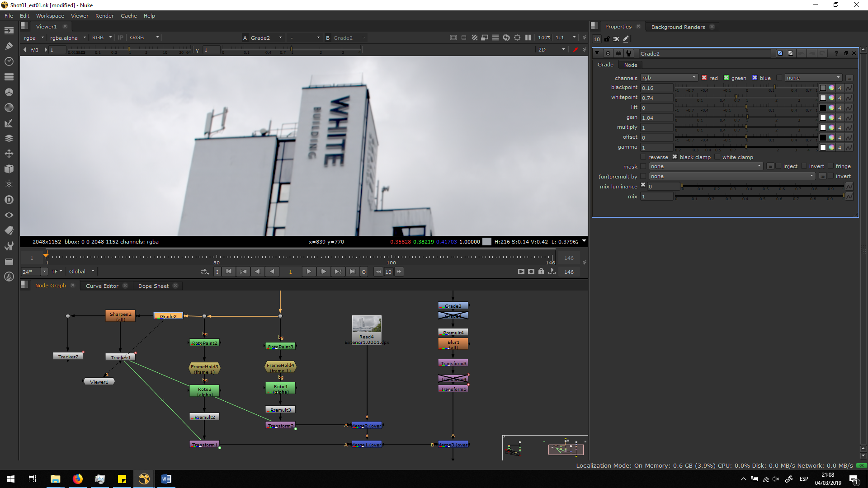The height and width of the screenshot is (488, 868).
Task: Switch to the Curve Editor tab
Action: coord(102,286)
